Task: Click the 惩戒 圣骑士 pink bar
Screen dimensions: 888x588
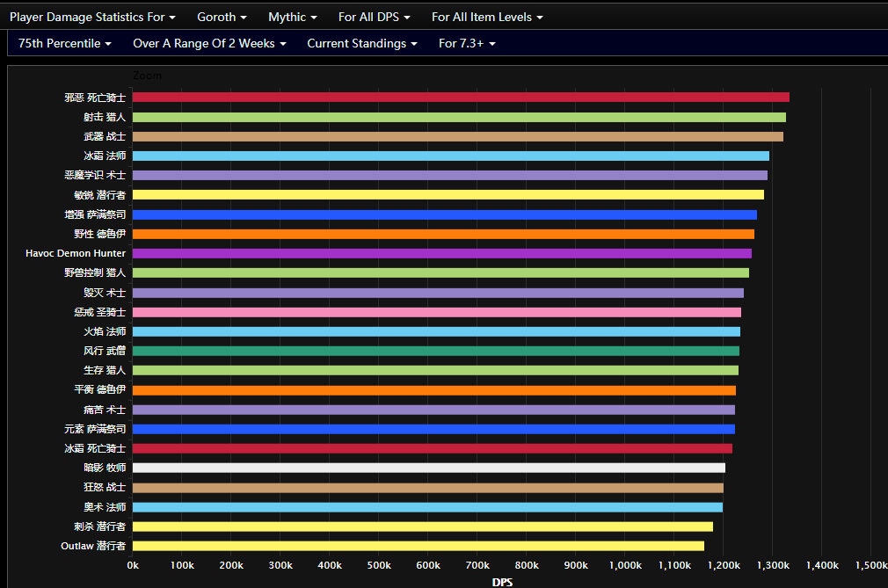Action: click(437, 312)
